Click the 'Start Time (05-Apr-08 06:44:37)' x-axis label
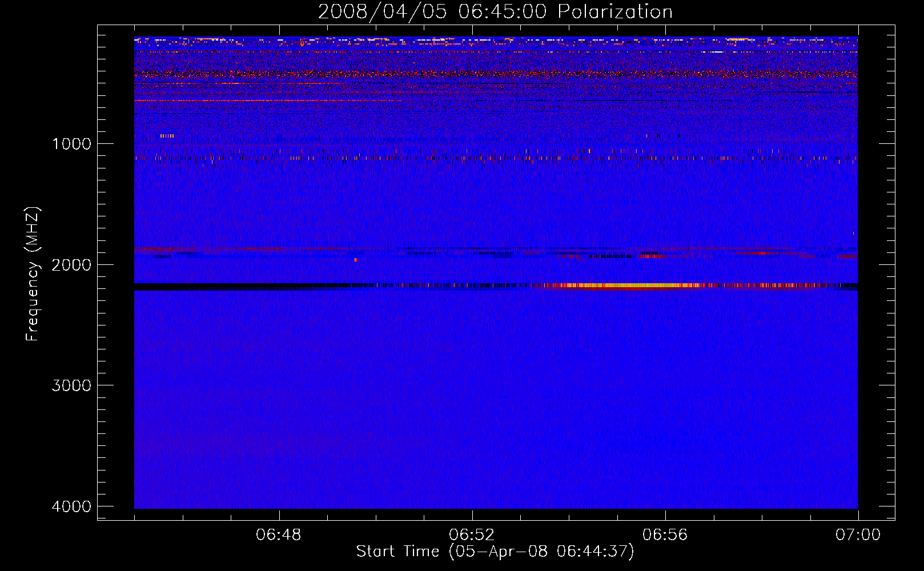The image size is (924, 571). pos(495,552)
